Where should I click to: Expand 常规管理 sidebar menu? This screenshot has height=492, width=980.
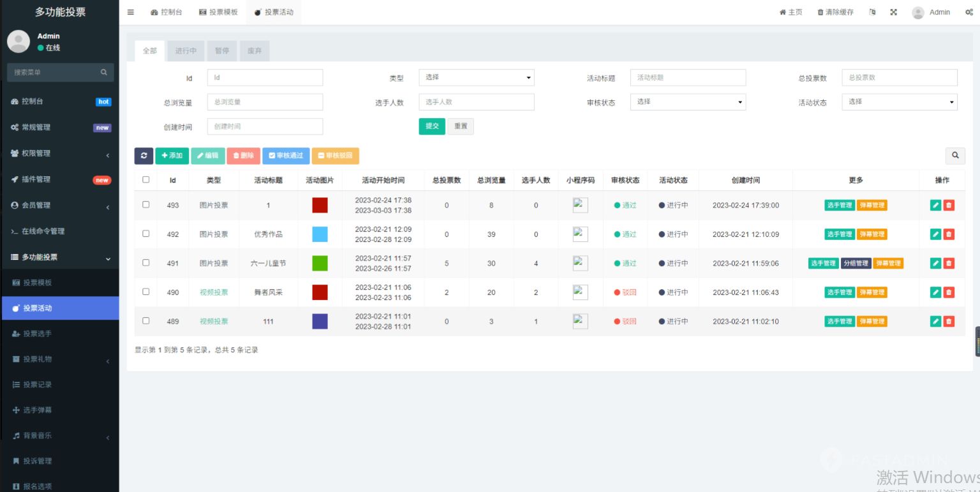click(59, 127)
